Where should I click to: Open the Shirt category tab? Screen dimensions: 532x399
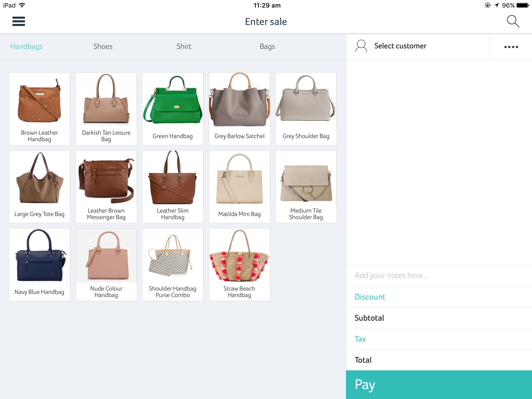[x=184, y=46]
